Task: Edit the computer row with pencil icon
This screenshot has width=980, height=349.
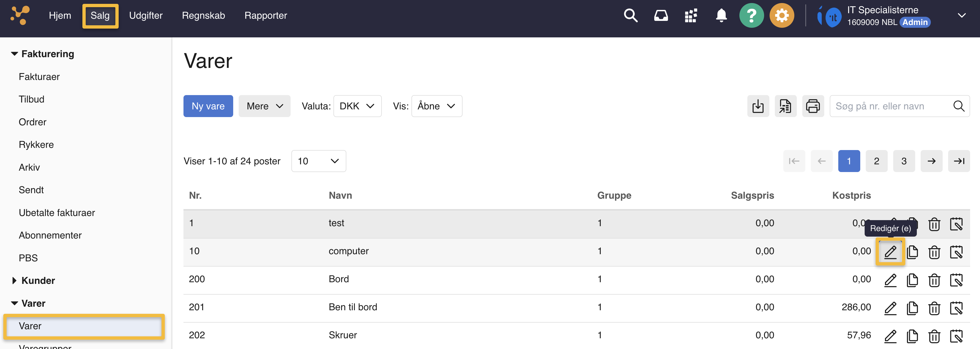Action: click(x=890, y=251)
